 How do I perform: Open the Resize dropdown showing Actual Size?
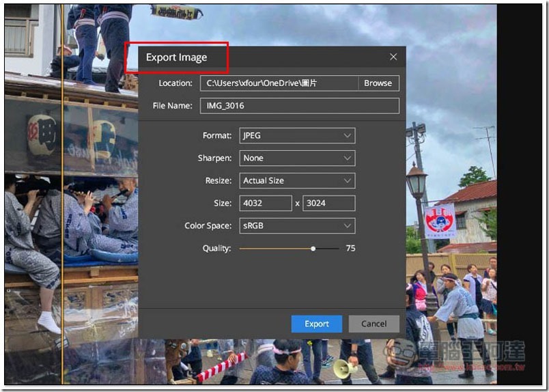tap(297, 181)
